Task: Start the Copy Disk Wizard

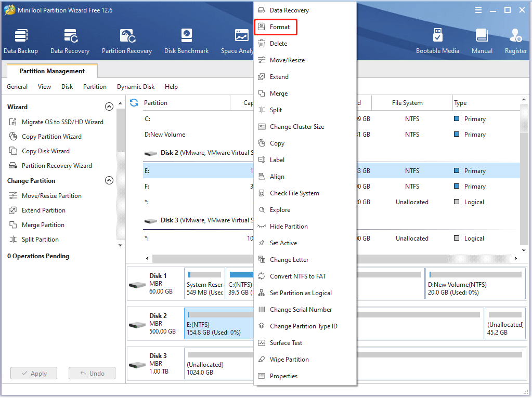Action: tap(40, 151)
